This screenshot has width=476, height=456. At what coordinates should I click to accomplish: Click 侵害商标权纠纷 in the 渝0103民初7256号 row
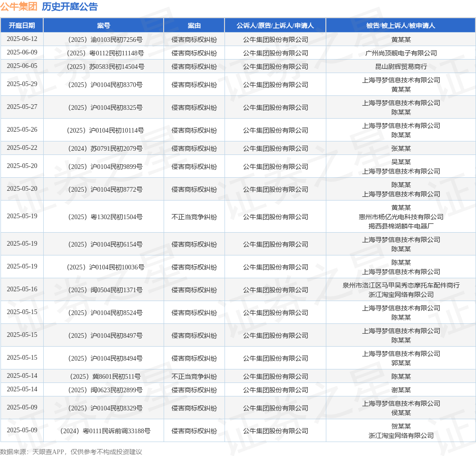tap(194, 40)
